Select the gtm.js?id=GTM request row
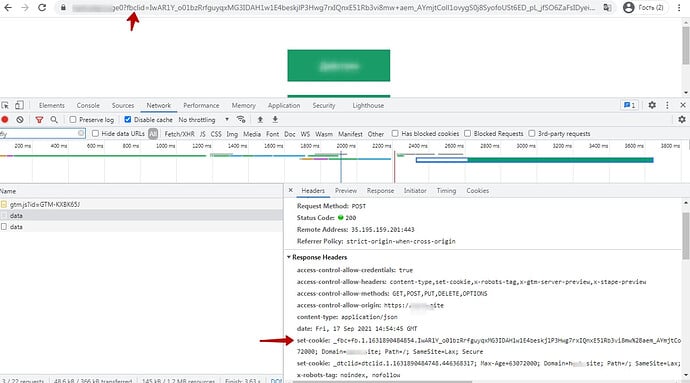The width and height of the screenshot is (690, 383). tap(141, 204)
